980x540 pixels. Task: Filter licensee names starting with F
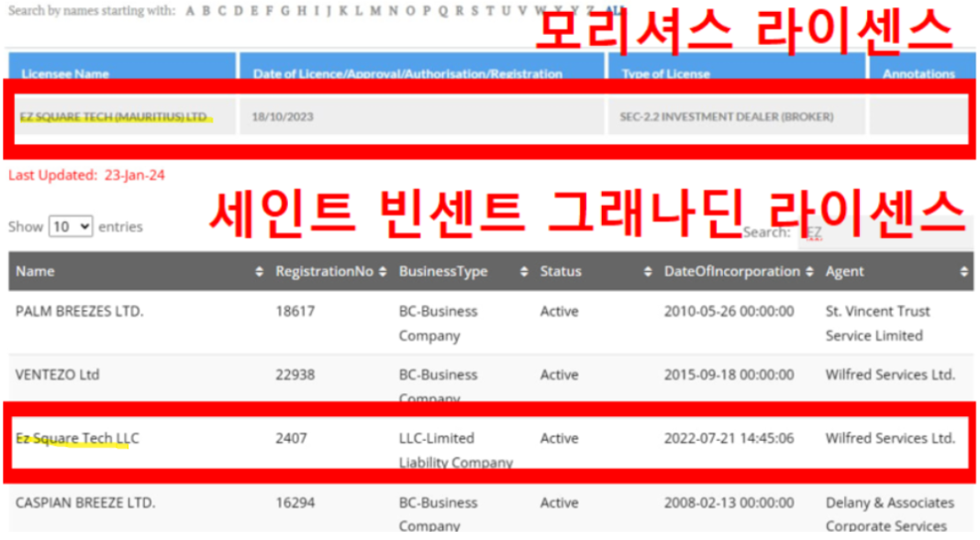(270, 11)
